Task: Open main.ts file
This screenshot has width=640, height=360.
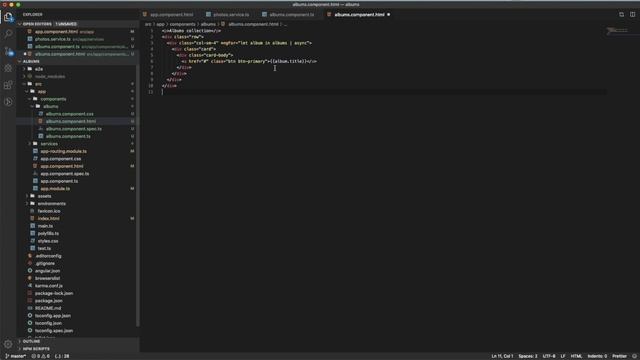Action: tap(45, 226)
